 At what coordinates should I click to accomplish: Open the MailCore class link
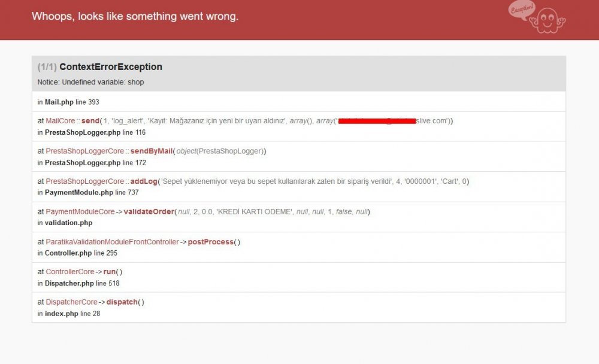(x=60, y=121)
